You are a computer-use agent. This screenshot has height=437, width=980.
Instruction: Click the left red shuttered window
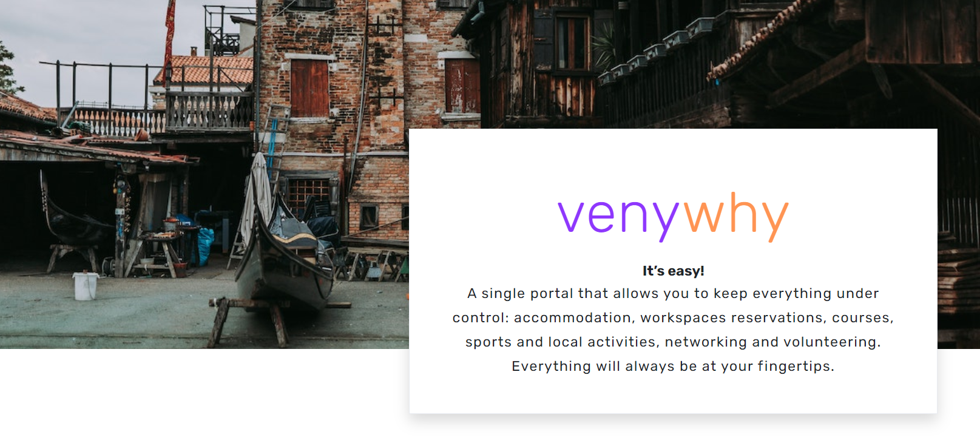click(309, 88)
